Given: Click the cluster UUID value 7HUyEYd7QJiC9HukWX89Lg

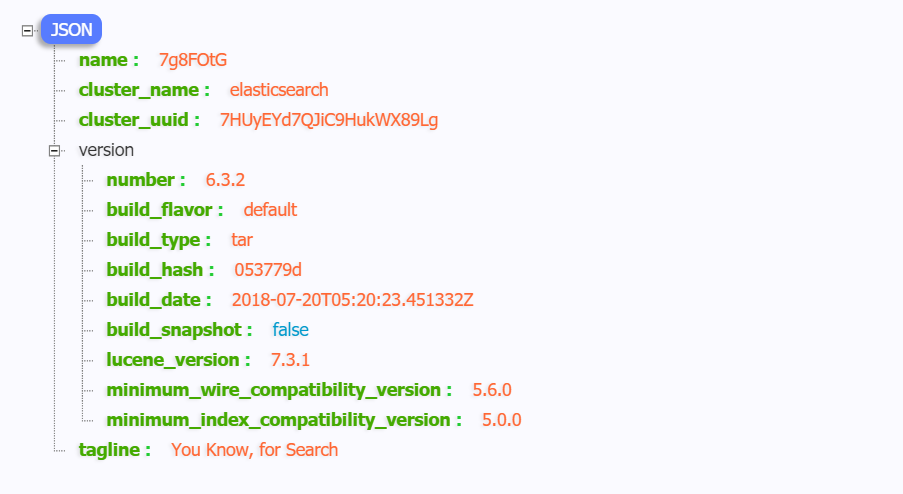Looking at the screenshot, I should pos(329,120).
